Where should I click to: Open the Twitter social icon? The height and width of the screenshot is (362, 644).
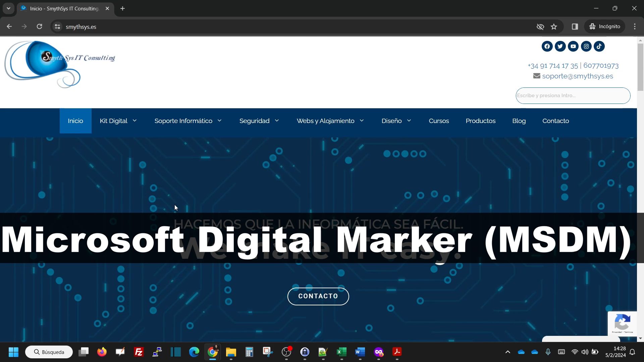click(x=560, y=46)
